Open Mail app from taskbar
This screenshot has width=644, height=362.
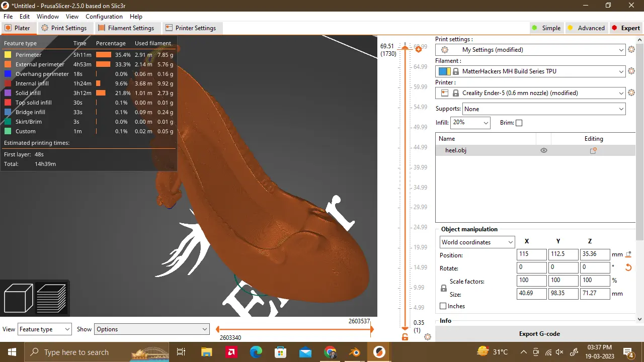[x=305, y=352]
